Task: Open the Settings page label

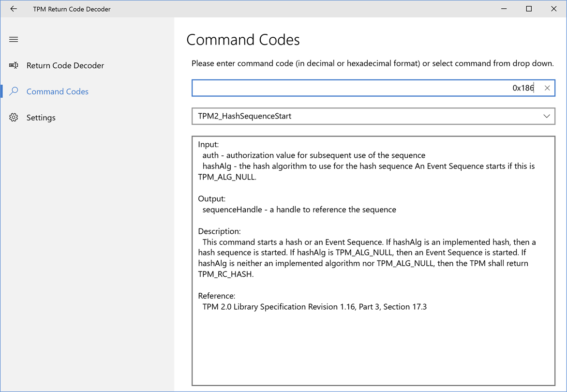Action: pyautogui.click(x=41, y=118)
